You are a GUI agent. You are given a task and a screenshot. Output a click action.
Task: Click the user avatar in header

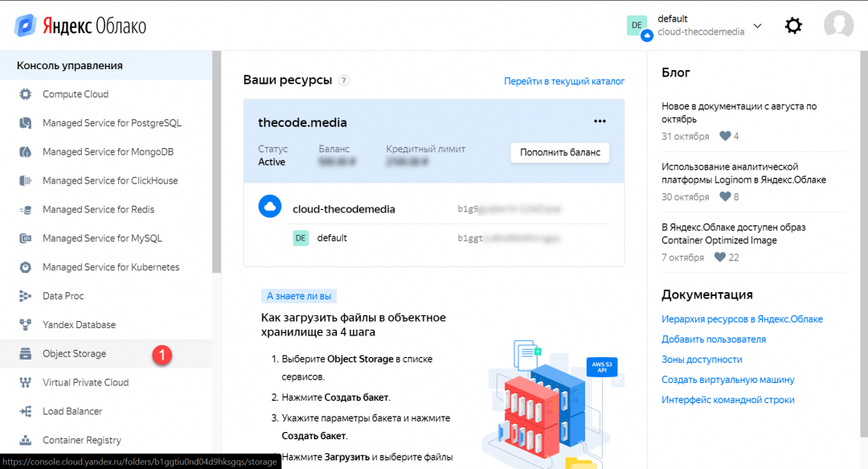(838, 25)
